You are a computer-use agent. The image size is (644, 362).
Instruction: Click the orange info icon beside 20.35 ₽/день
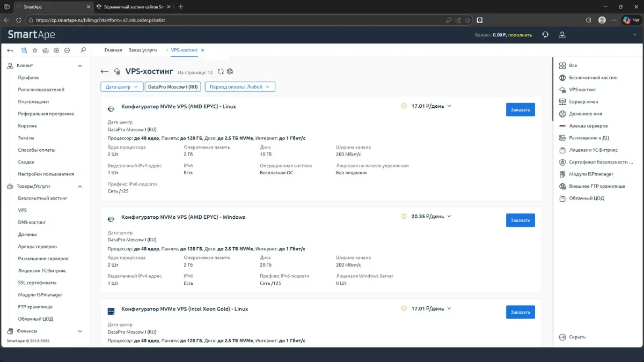(x=404, y=217)
